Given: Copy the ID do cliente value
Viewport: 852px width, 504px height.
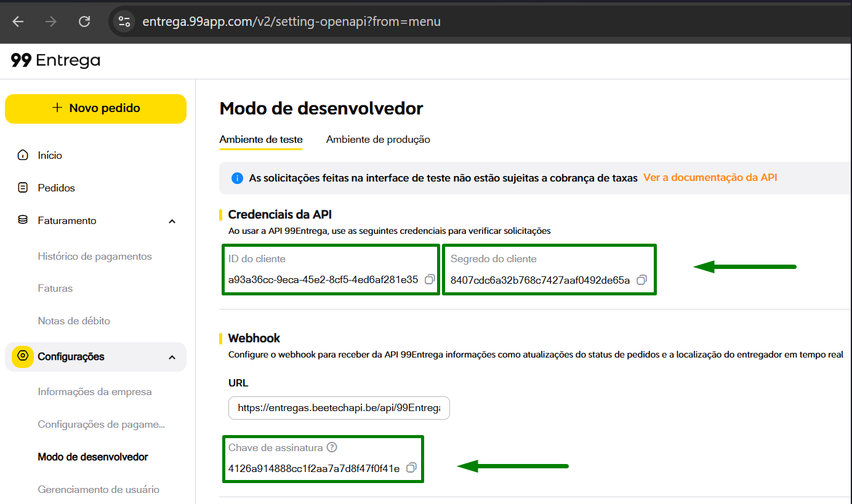Looking at the screenshot, I should pos(430,279).
